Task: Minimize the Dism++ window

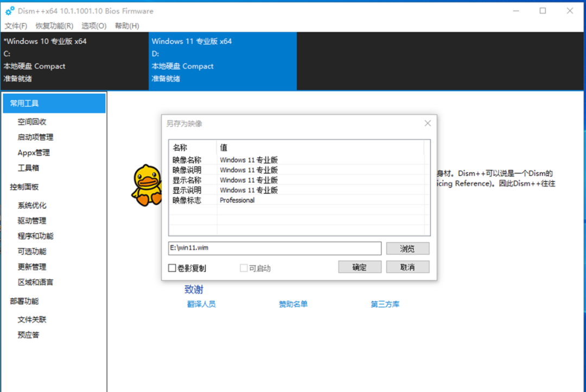Action: tap(516, 11)
